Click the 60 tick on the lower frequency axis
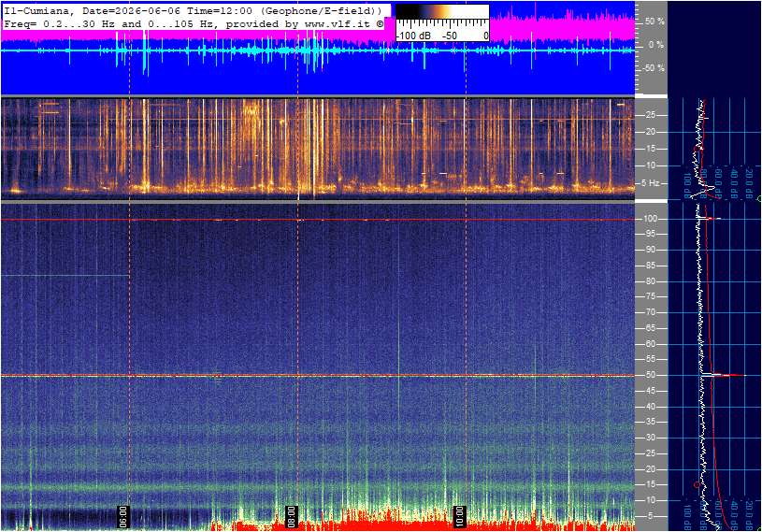The width and height of the screenshot is (762, 532). pyautogui.click(x=650, y=344)
